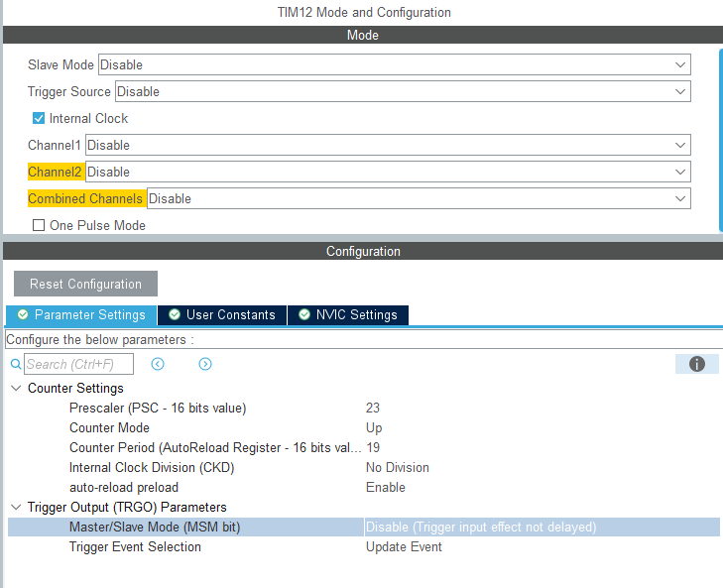
Task: Open the Channel2 dropdown
Action: tap(388, 172)
